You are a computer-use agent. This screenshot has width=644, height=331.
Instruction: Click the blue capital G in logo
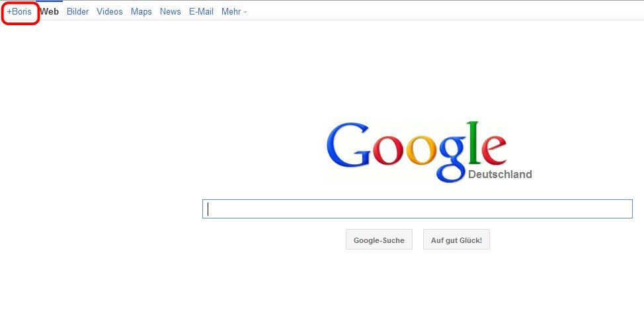point(348,144)
